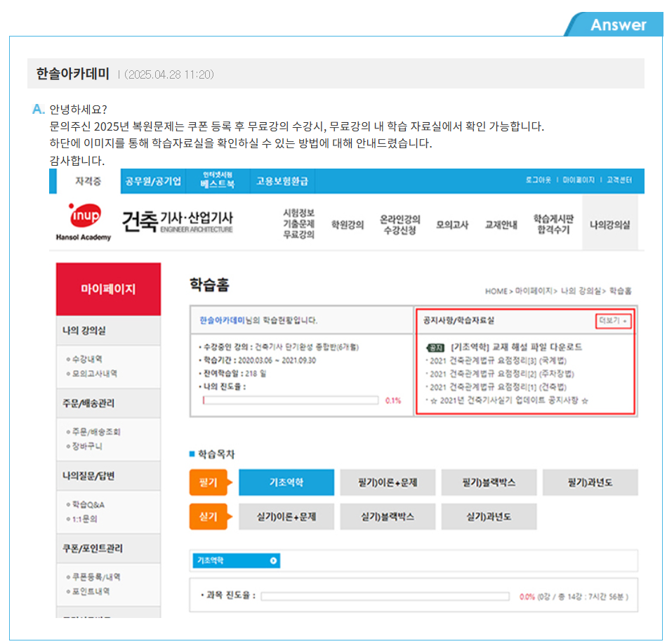Select the 실기)과년도 tab
Viewport: 667px width, 644px height.
[489, 516]
